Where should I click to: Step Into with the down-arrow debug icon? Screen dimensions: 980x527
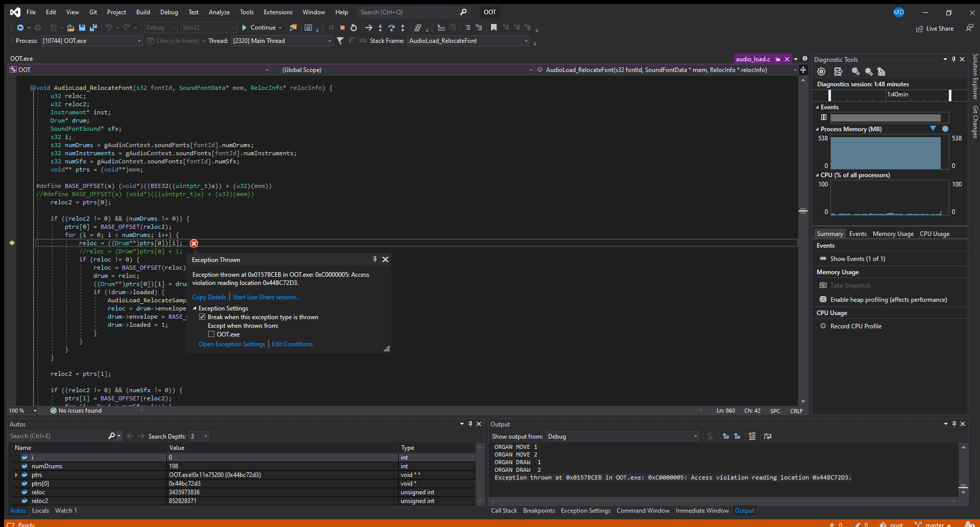pyautogui.click(x=380, y=28)
